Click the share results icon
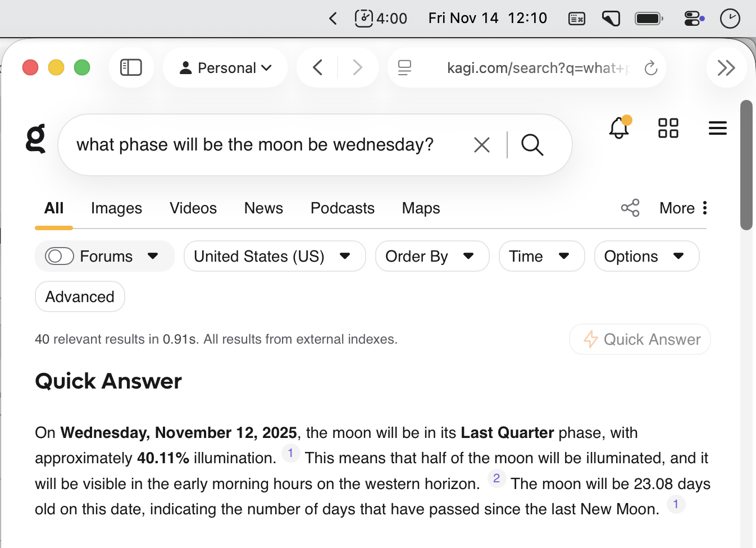The width and height of the screenshot is (756, 548). pos(630,208)
